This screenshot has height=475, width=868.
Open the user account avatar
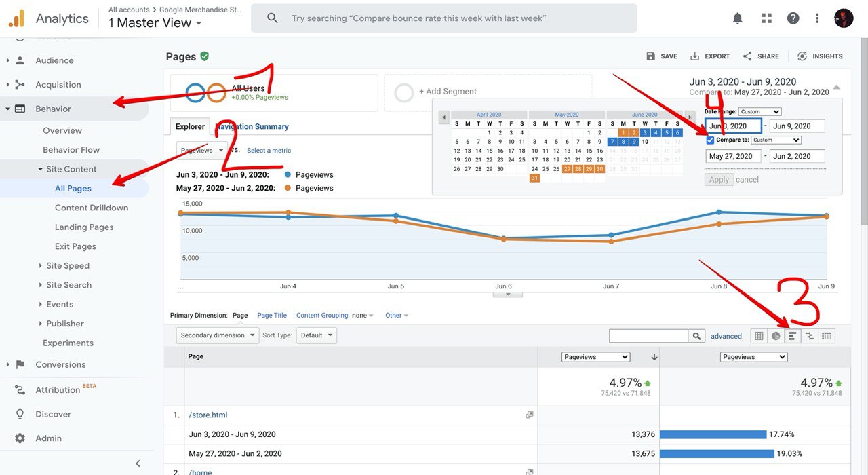click(x=843, y=18)
